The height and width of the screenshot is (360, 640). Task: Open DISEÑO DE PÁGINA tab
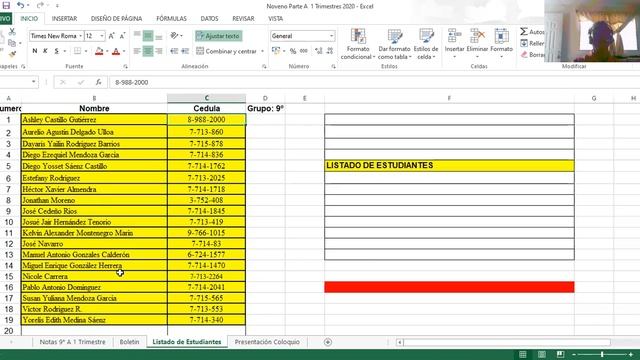pyautogui.click(x=116, y=18)
